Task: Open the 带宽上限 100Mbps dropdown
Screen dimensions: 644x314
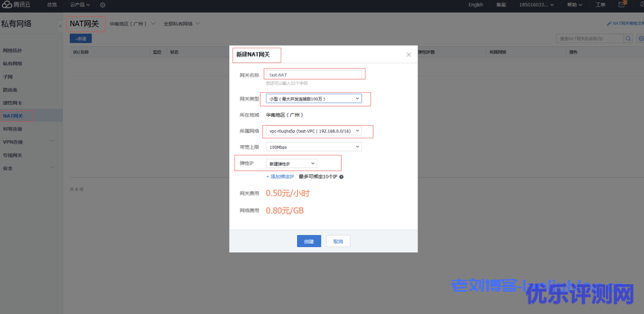Action: [313, 147]
